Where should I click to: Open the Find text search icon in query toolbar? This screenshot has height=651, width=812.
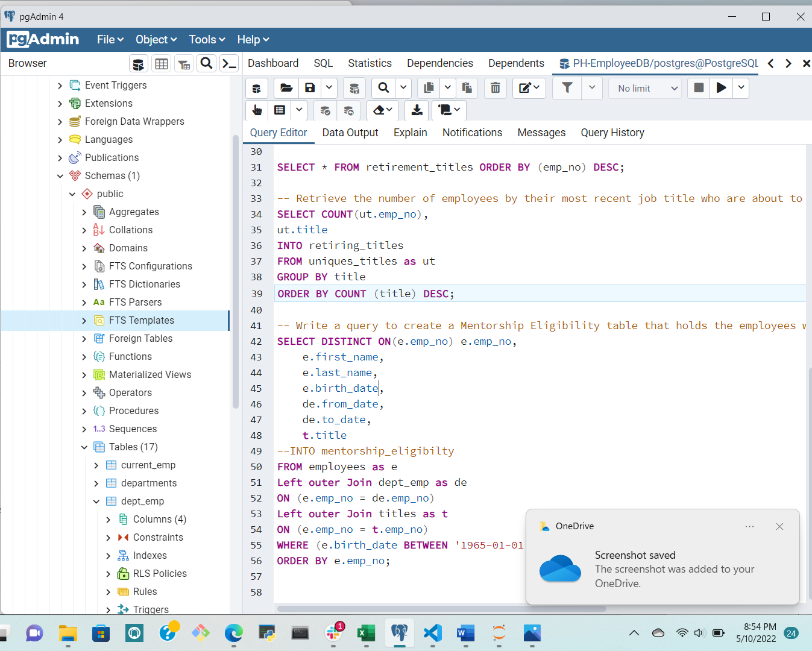pos(383,88)
